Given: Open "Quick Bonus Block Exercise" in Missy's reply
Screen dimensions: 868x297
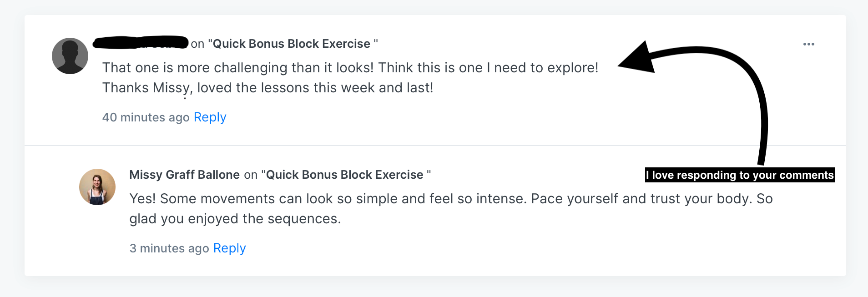Looking at the screenshot, I should 345,175.
